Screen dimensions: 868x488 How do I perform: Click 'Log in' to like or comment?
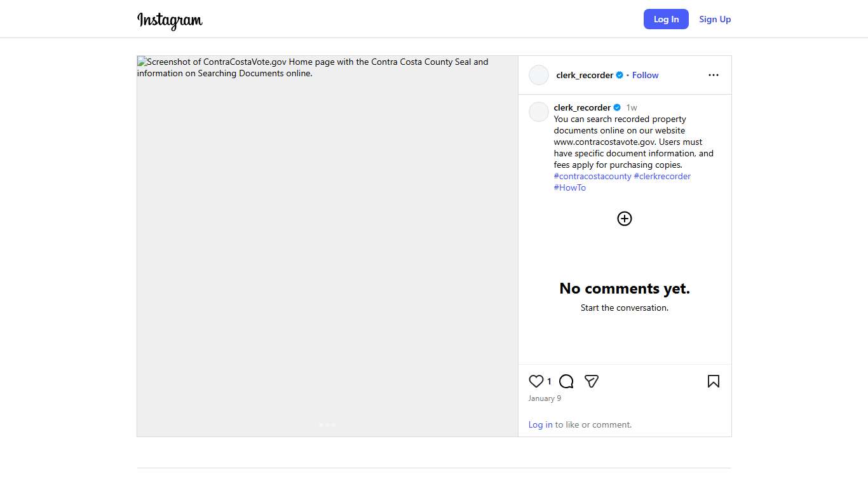[540, 424]
